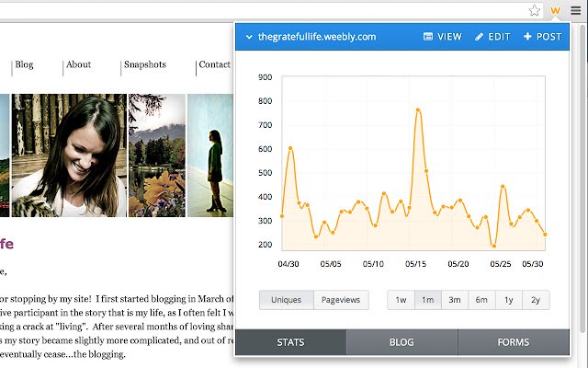The image size is (588, 368).
Task: Set time range to 2y
Action: click(x=536, y=300)
